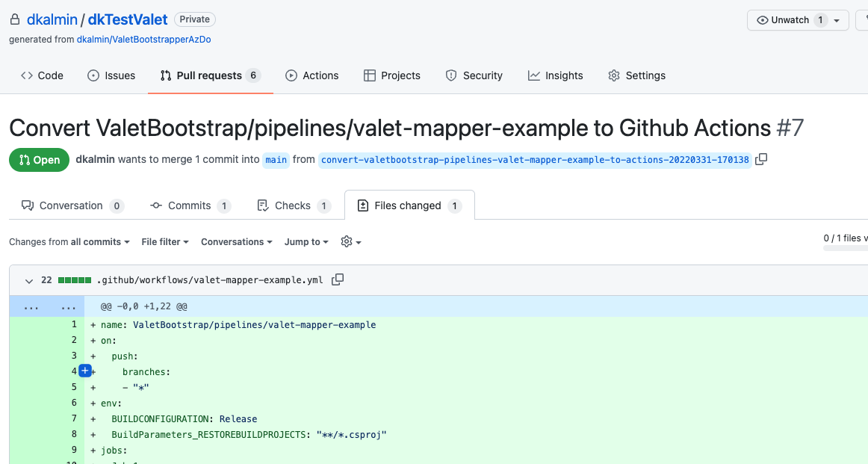The height and width of the screenshot is (464, 868).
Task: Click the Open status badge
Action: pos(40,160)
